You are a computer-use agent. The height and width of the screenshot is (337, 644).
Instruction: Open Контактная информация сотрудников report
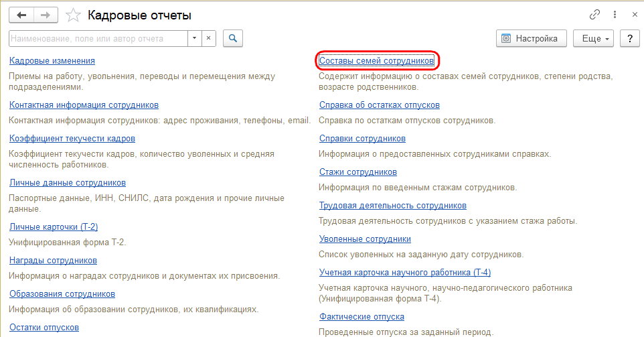[84, 105]
